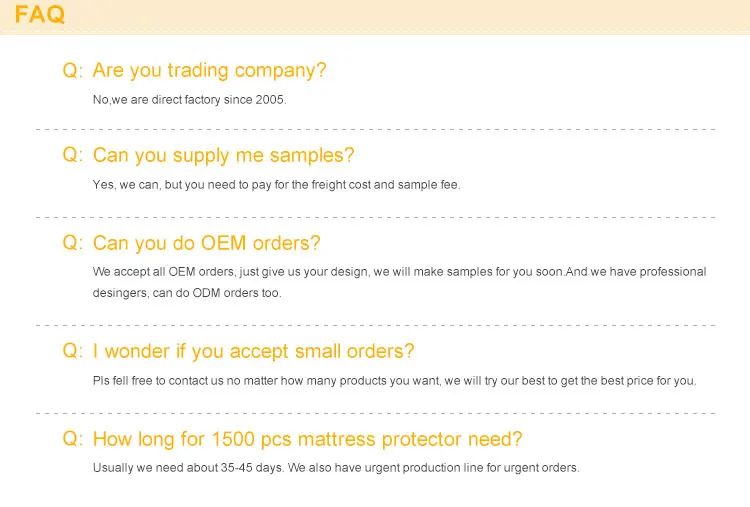Screen dimensions: 750x507
Task: Click the dashed divider above the OEM orders question
Action: (x=375, y=217)
